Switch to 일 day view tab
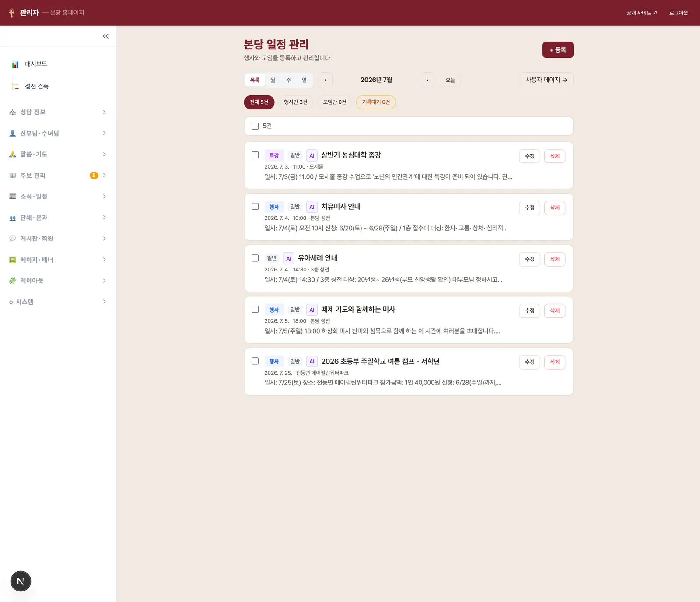700x602 pixels. coord(304,80)
